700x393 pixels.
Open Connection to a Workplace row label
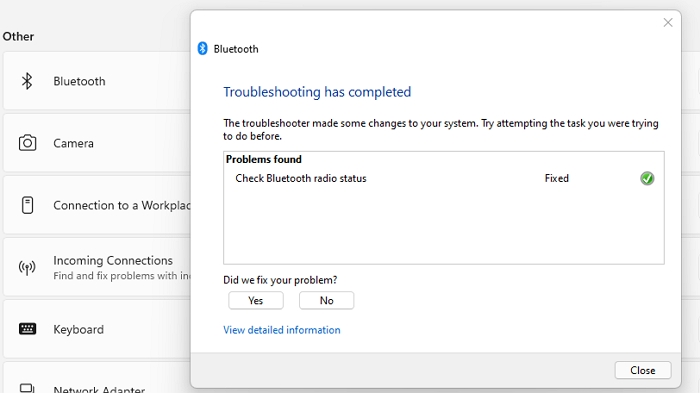click(122, 205)
